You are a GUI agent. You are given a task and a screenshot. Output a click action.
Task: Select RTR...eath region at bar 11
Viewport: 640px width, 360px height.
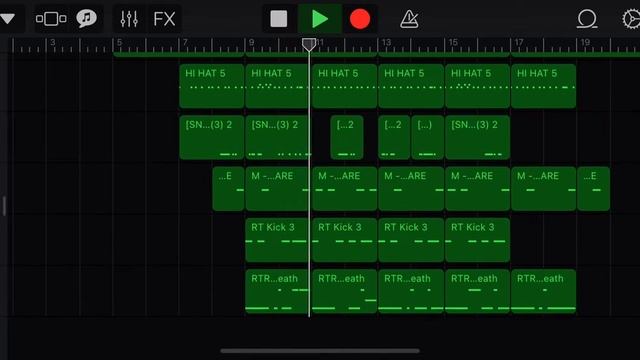coord(344,291)
